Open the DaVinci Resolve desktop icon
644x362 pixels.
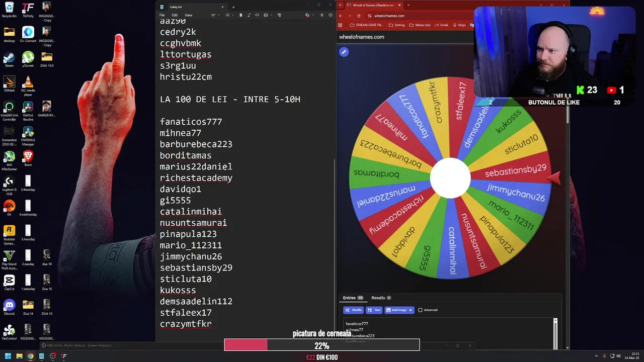pos(28,109)
